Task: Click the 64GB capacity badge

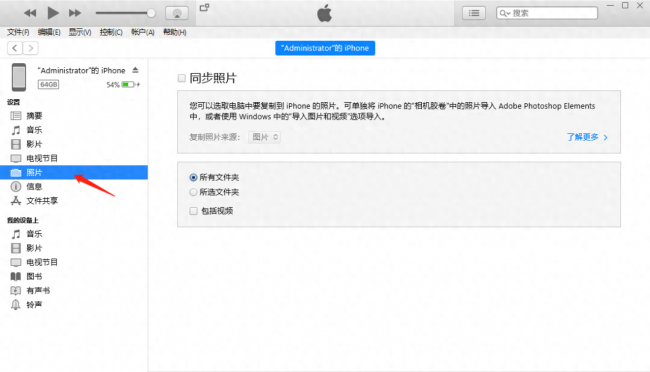Action: pyautogui.click(x=49, y=85)
